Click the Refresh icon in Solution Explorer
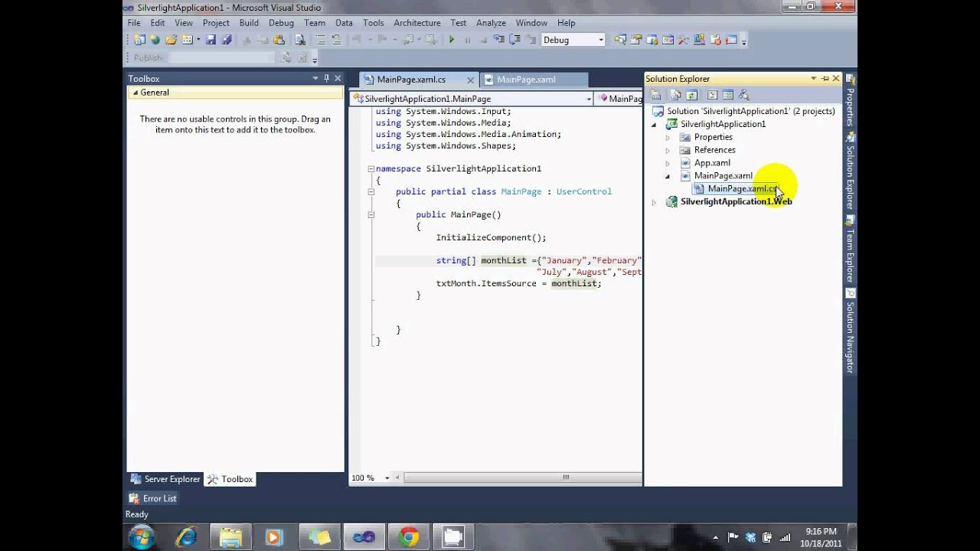This screenshot has width=980, height=551. pos(691,95)
